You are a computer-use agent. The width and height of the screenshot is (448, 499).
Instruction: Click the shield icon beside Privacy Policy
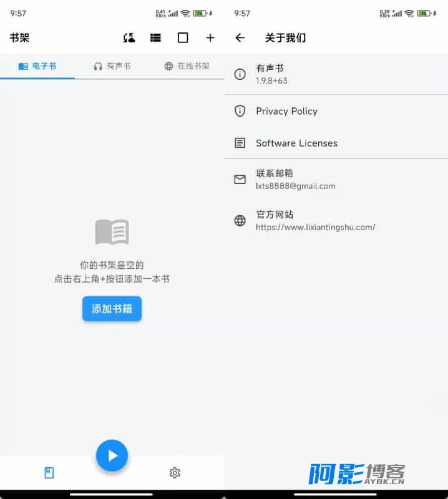(x=240, y=111)
